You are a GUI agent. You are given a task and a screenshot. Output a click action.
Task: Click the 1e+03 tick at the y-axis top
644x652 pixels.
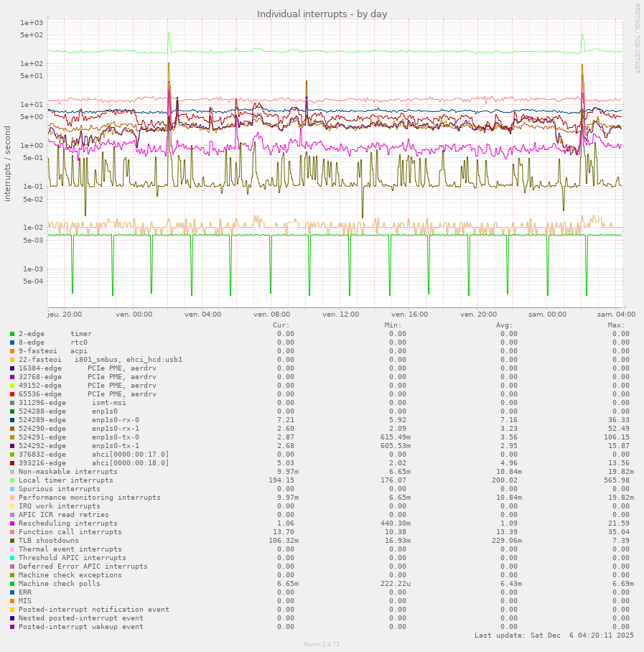(32, 23)
